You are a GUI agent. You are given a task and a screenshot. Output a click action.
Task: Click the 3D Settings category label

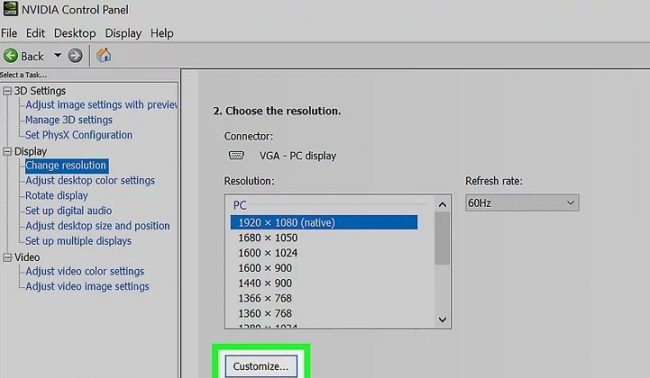[x=40, y=91]
